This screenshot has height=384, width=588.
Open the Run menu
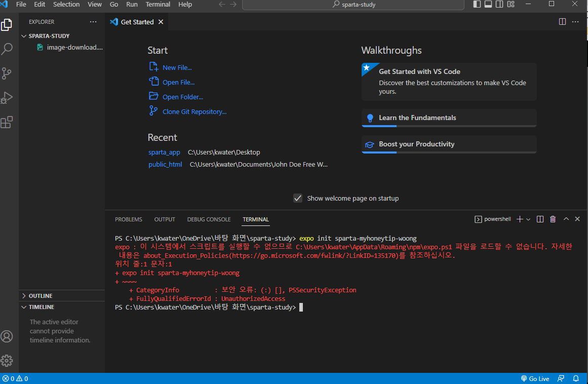(x=132, y=4)
